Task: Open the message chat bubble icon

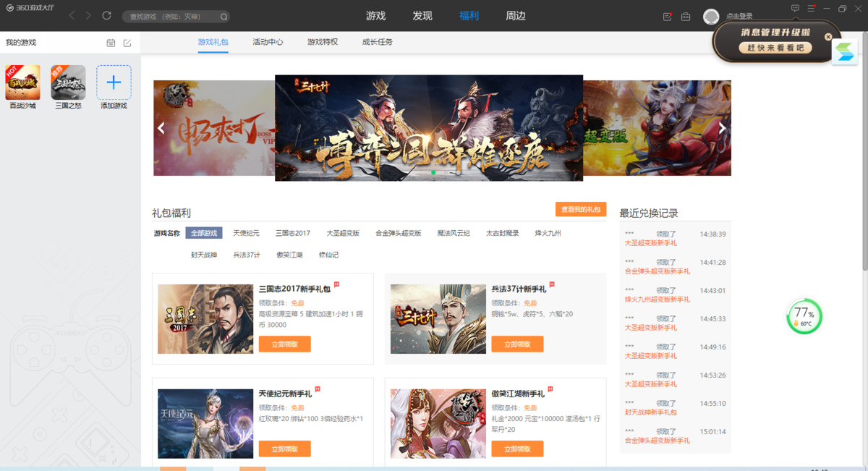Action: 795,9
